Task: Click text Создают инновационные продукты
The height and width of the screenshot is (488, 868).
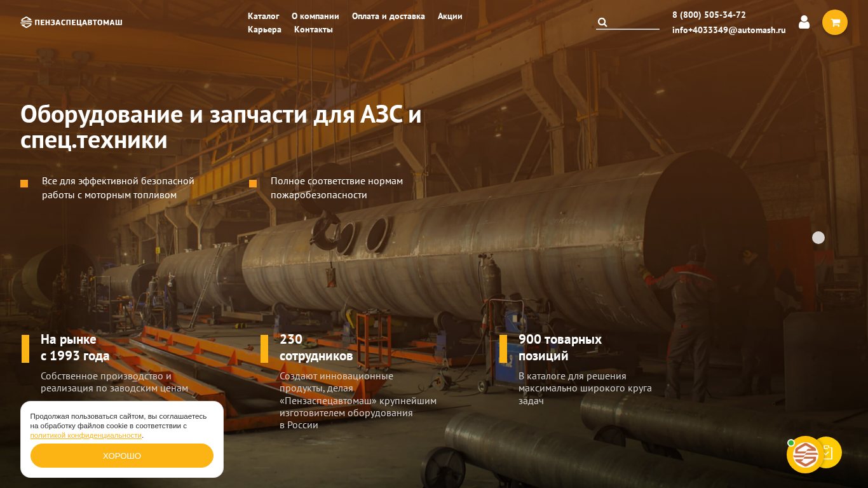Action: pyautogui.click(x=358, y=400)
